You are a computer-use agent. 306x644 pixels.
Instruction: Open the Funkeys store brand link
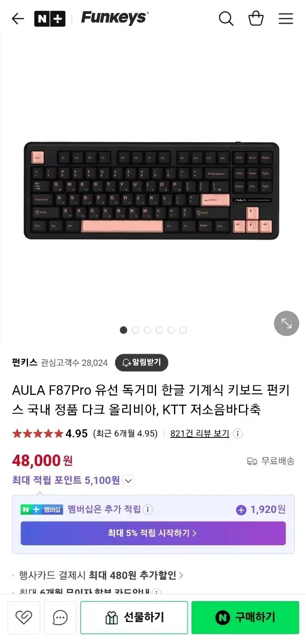point(115,18)
